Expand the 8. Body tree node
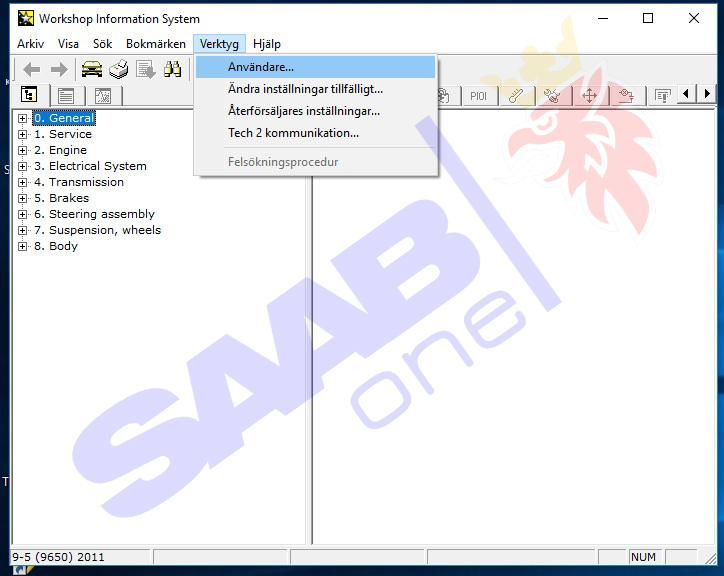The image size is (724, 576). click(23, 246)
